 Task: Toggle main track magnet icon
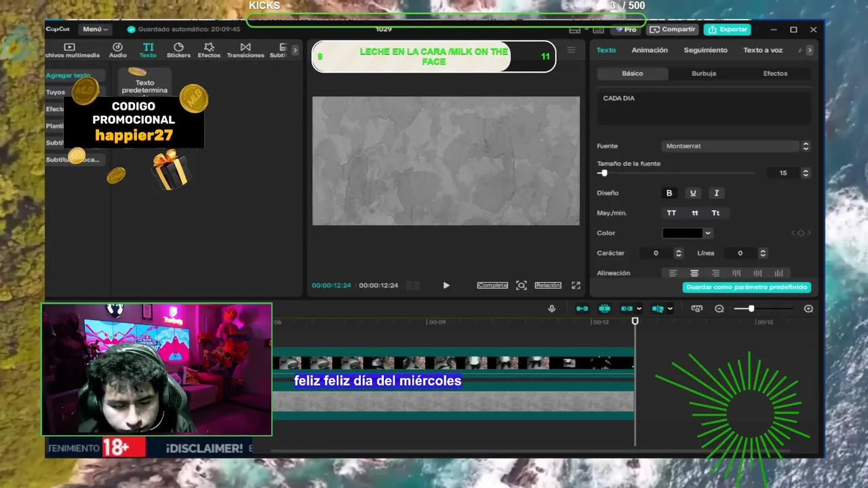(x=583, y=308)
